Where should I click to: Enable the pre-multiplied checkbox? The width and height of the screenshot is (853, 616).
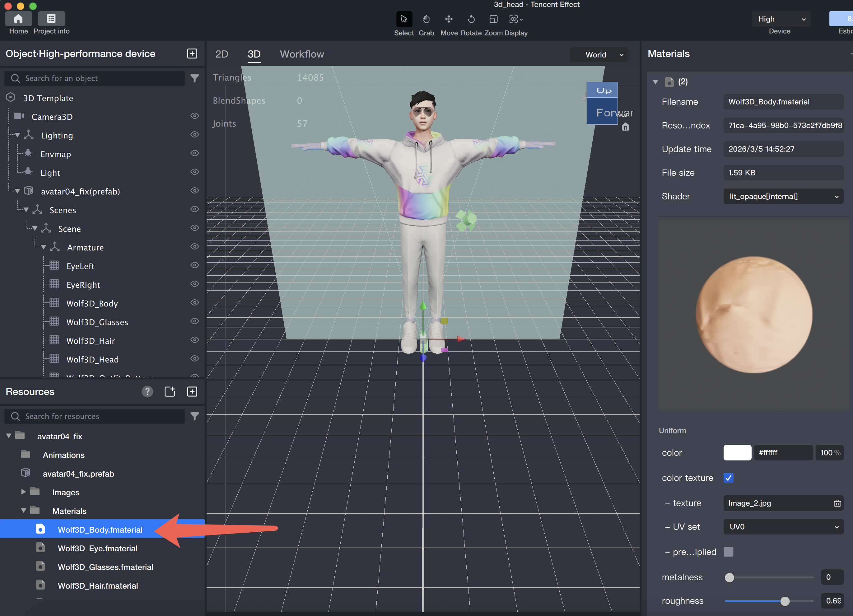(x=729, y=552)
